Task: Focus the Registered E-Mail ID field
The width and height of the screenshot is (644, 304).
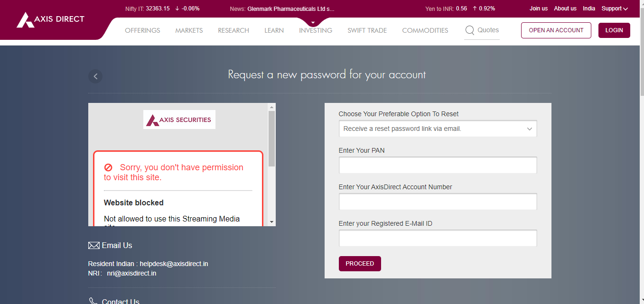Action: 438,238
